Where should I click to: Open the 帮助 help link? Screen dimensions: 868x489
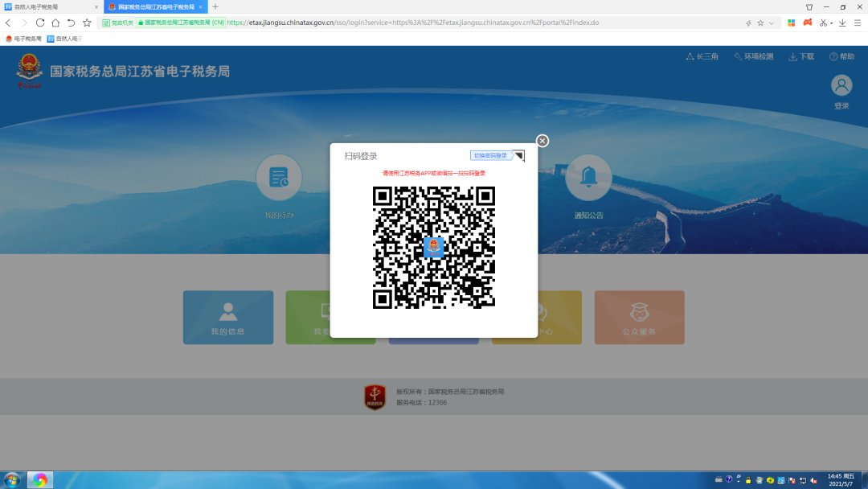(841, 56)
